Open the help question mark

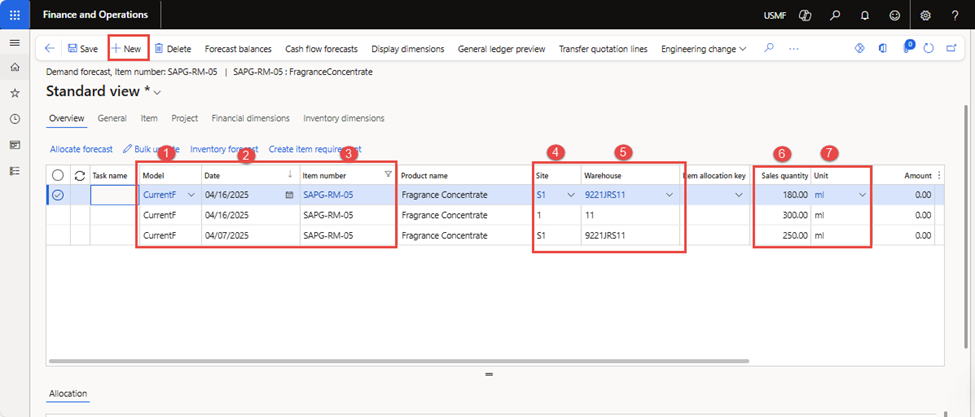point(955,15)
